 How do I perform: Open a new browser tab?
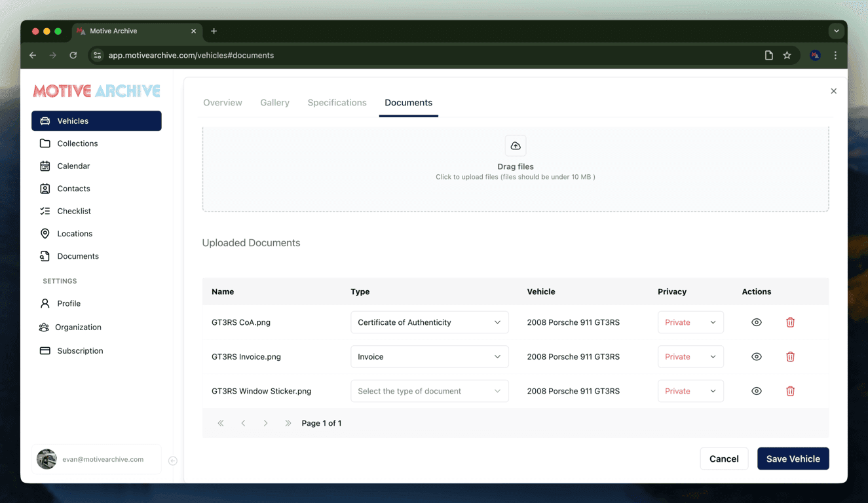214,31
